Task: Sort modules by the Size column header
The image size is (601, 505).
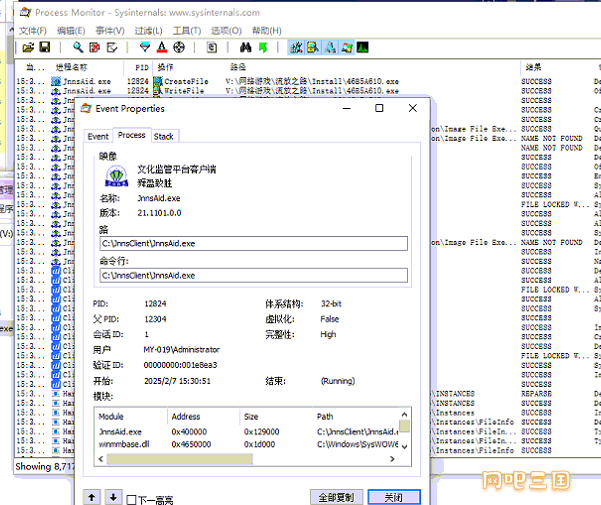Action: click(x=276, y=416)
